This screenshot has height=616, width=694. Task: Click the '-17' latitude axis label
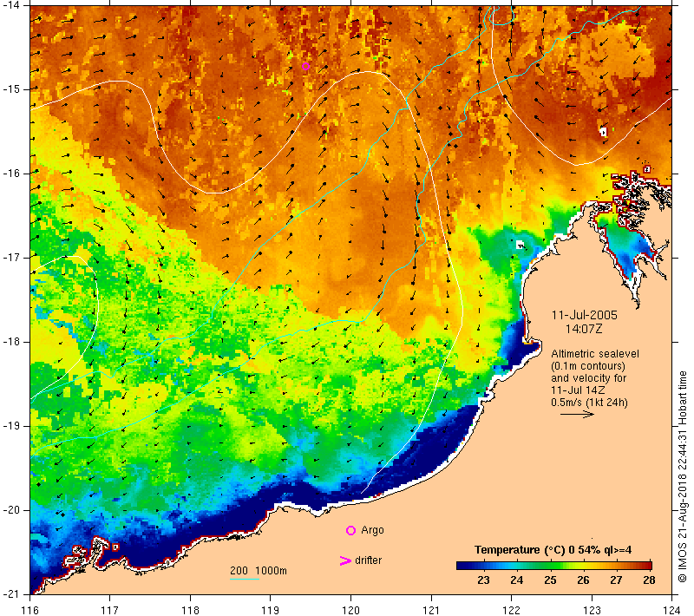10,257
